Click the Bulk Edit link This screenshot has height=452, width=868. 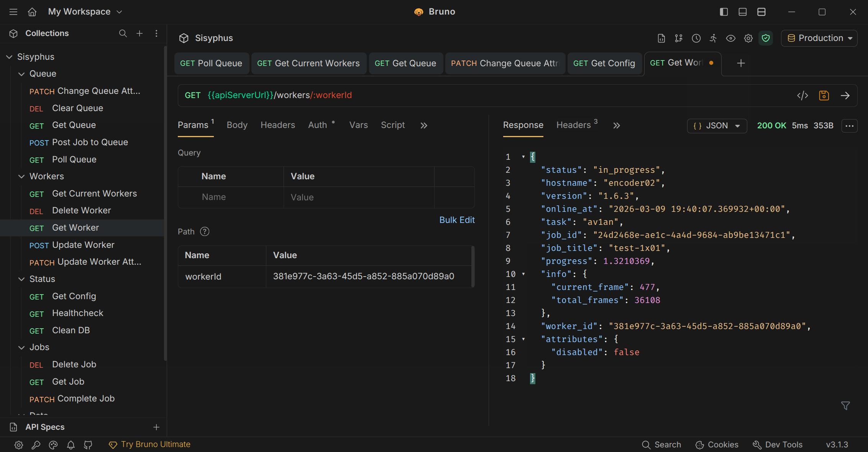[457, 220]
